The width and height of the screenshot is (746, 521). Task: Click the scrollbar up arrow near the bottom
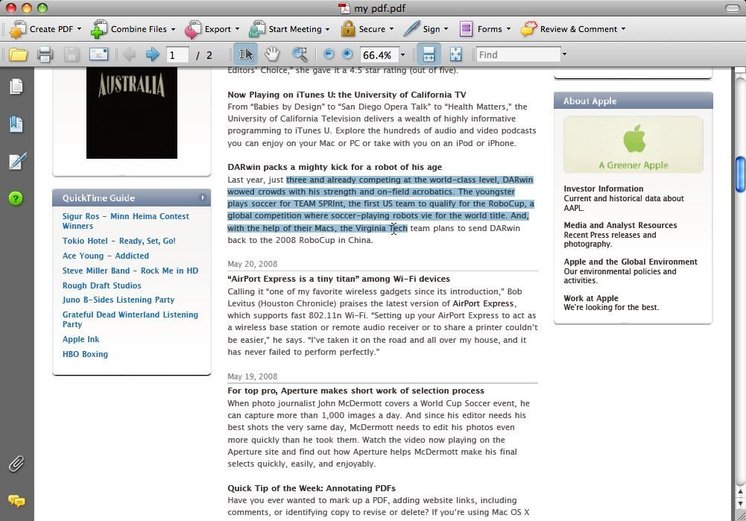[x=740, y=492]
